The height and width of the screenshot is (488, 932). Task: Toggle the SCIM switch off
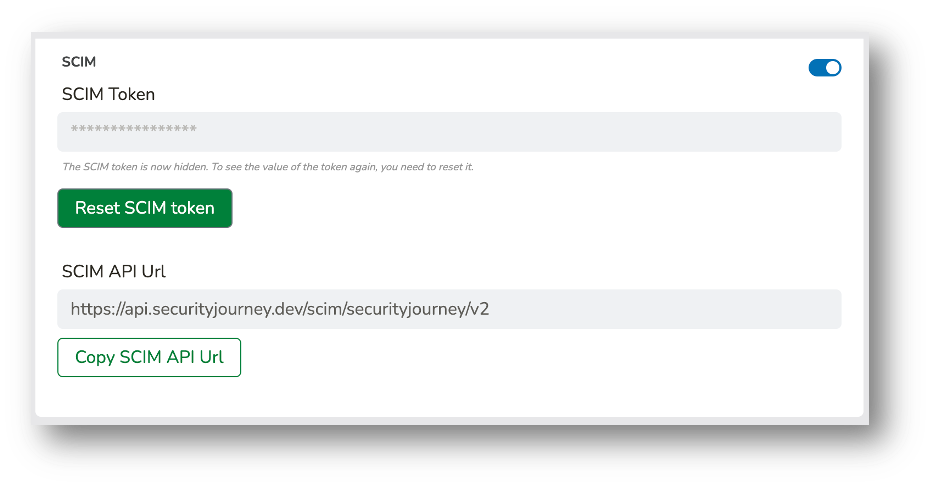(x=824, y=68)
